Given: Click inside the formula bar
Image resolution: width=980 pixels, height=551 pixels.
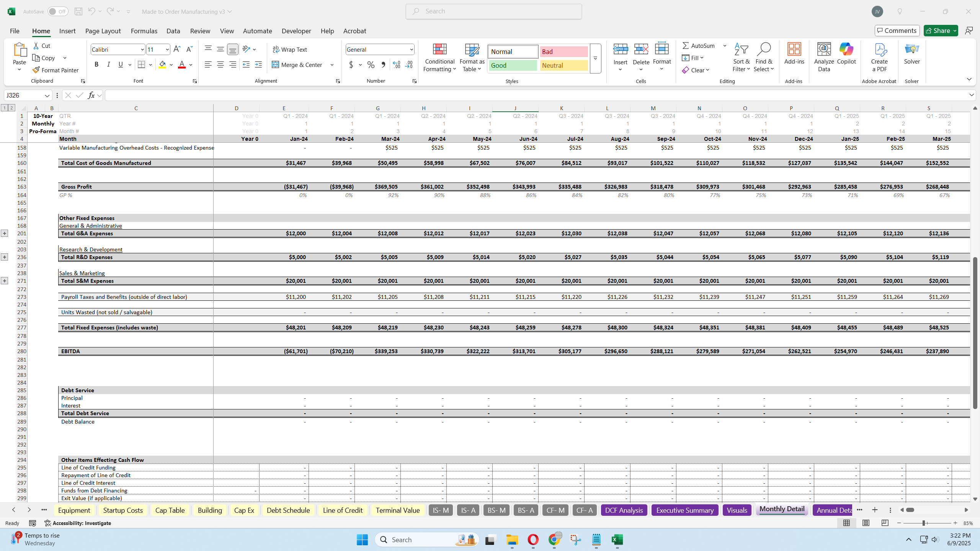Looking at the screenshot, I should tap(306, 95).
